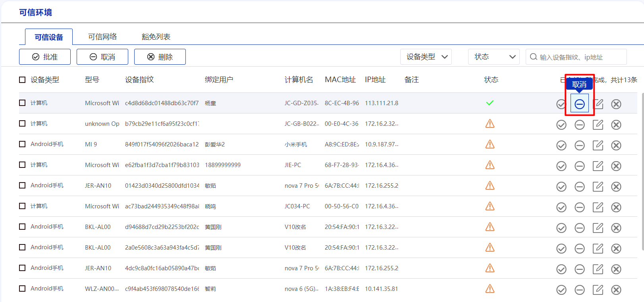Click the 小米手机 computer name cell
This screenshot has height=302, width=644.
[x=296, y=144]
